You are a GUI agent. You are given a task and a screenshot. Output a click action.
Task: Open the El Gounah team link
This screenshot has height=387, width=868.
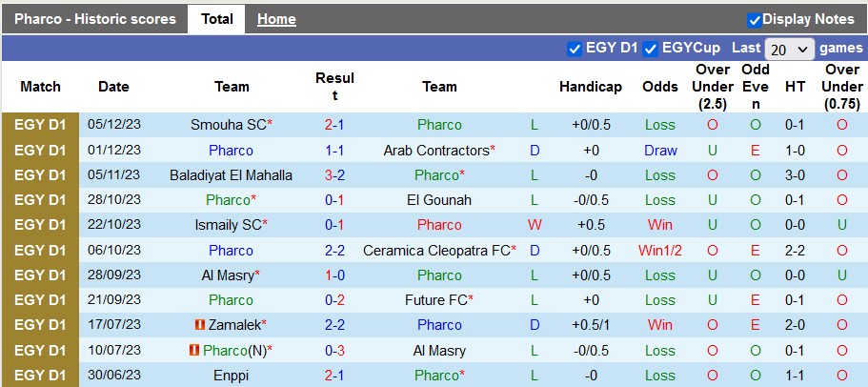coord(439,200)
